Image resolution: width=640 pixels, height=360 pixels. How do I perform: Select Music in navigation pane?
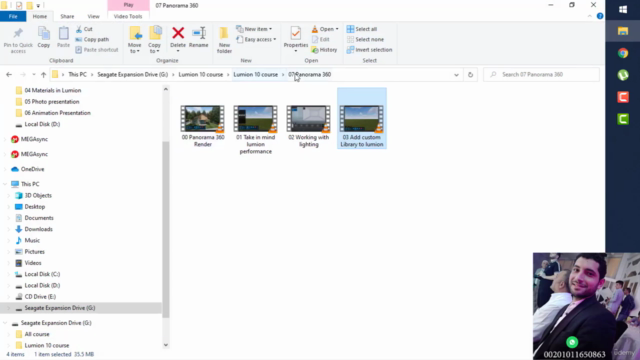pyautogui.click(x=32, y=240)
